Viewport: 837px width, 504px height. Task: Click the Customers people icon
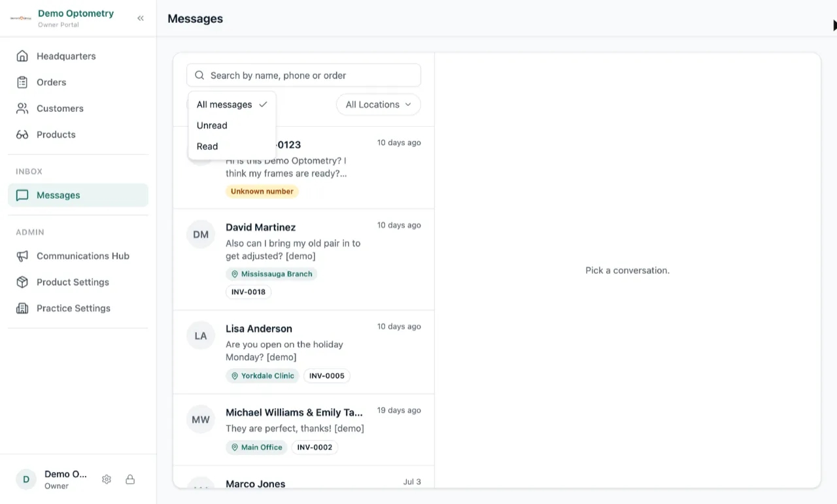(x=22, y=109)
